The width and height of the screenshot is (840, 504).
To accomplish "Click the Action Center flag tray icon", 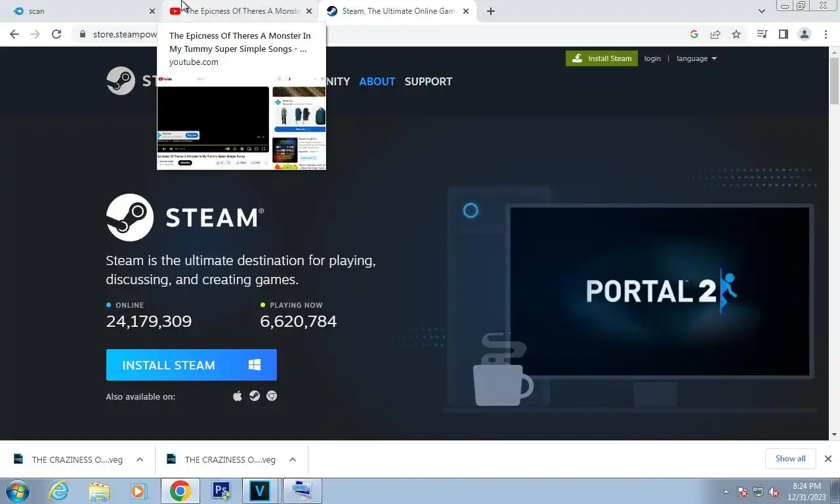I will [742, 492].
